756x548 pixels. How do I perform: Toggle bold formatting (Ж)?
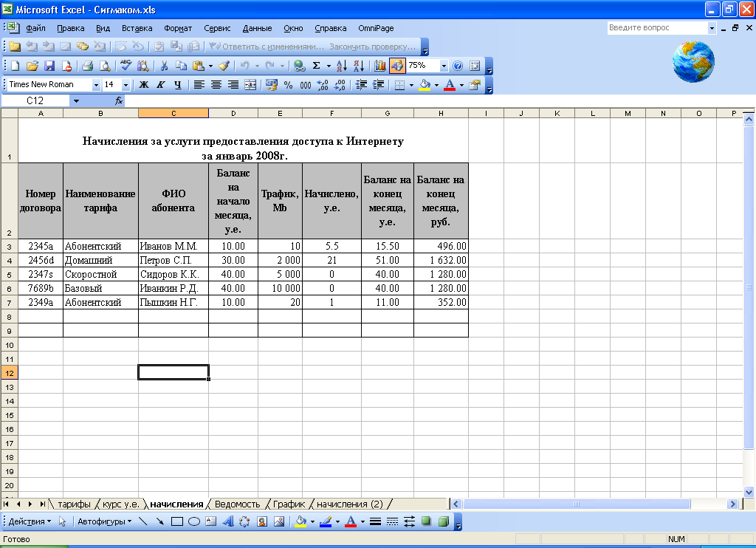coord(144,85)
